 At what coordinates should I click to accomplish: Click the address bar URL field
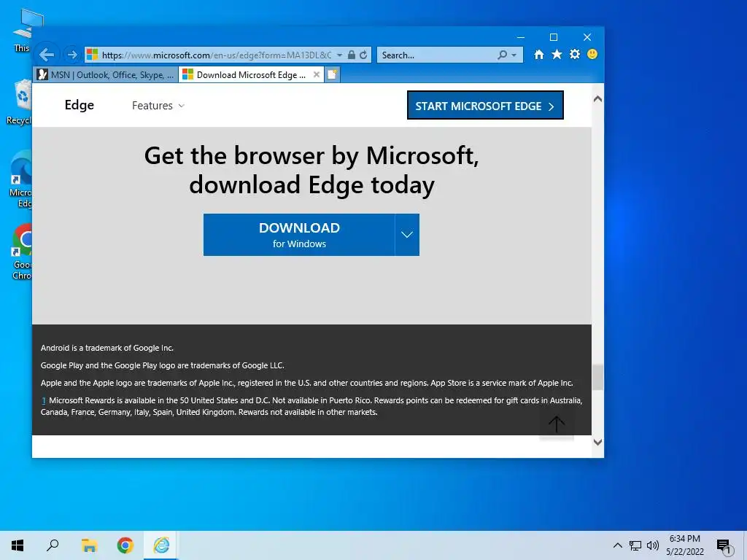tap(217, 55)
